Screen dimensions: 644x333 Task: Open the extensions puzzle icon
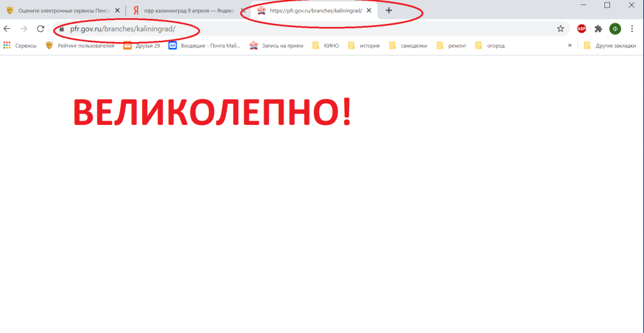pyautogui.click(x=598, y=29)
